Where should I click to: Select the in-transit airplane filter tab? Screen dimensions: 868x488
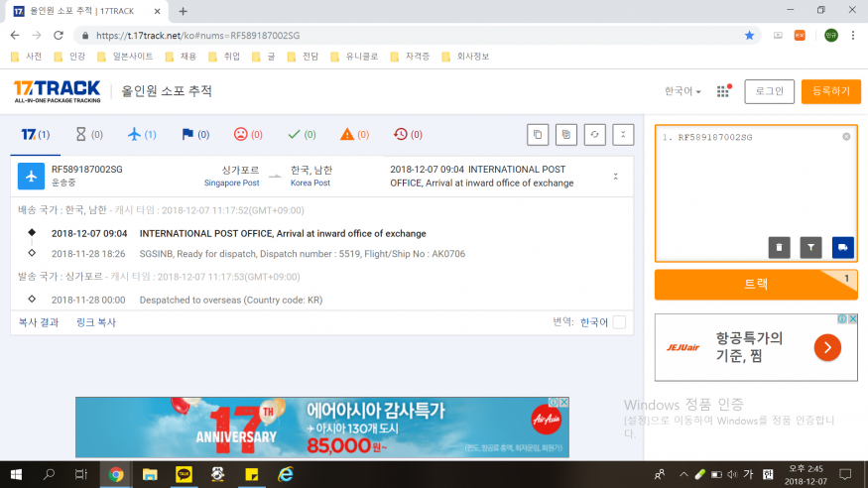142,134
